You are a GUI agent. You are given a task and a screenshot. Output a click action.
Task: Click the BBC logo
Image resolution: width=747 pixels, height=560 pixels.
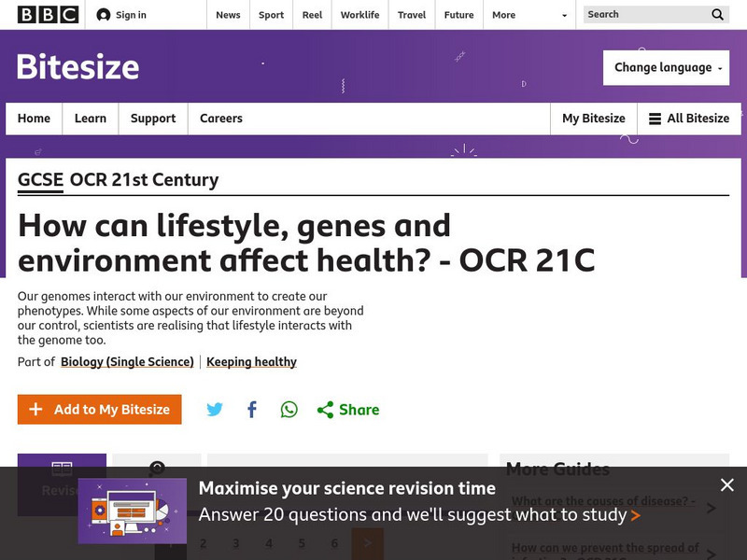coord(48,15)
